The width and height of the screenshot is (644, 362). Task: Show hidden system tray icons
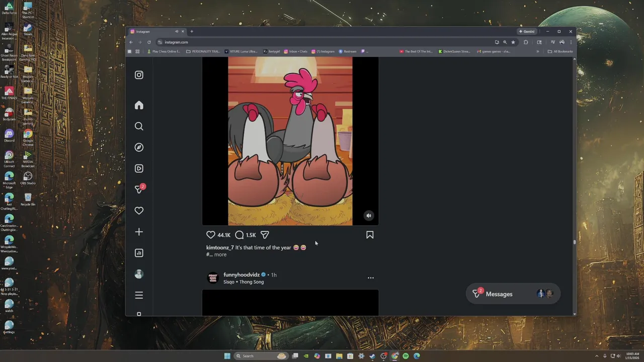[597, 356]
